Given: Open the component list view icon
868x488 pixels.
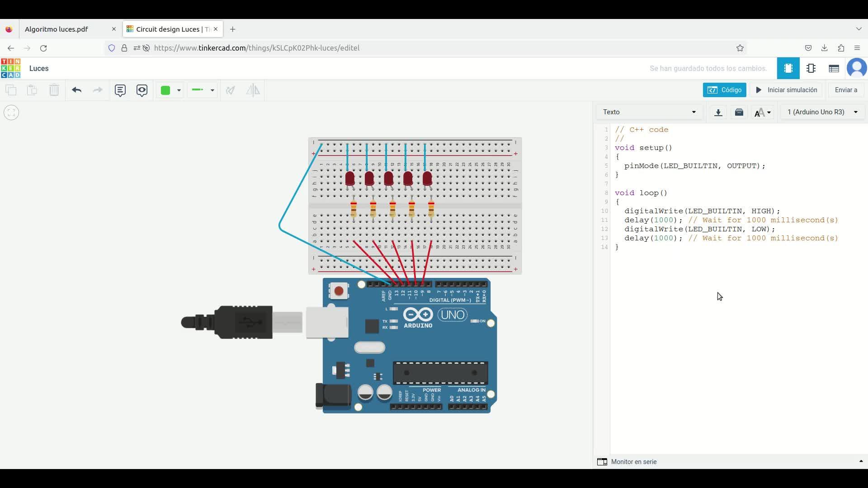Looking at the screenshot, I should (x=834, y=68).
